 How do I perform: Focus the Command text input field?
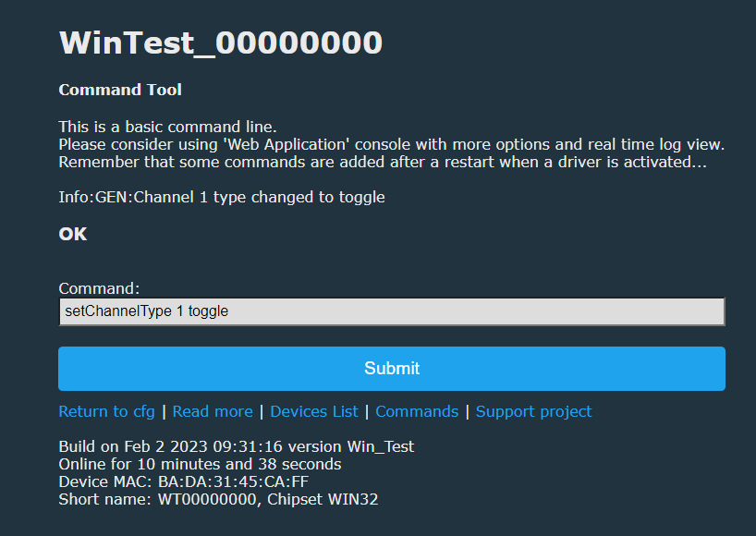392,311
